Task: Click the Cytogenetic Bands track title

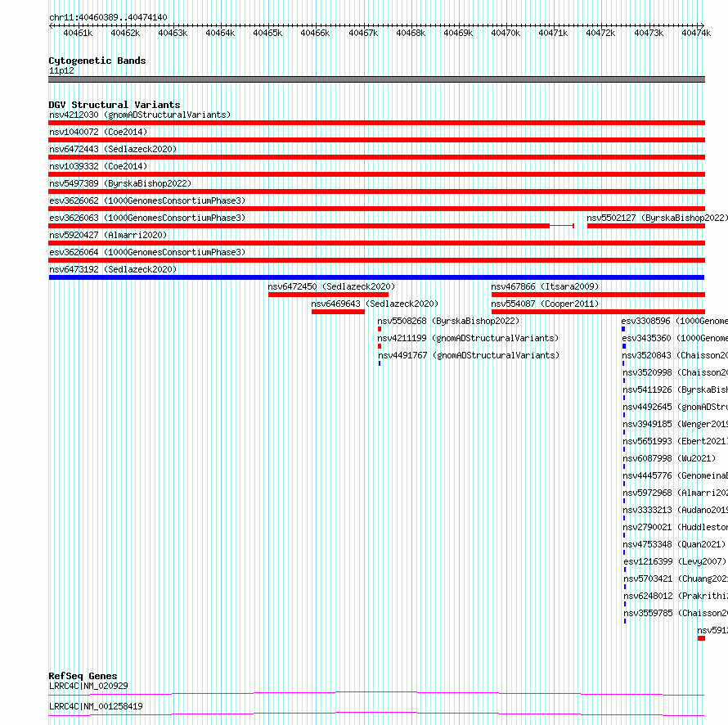Action: [x=97, y=61]
